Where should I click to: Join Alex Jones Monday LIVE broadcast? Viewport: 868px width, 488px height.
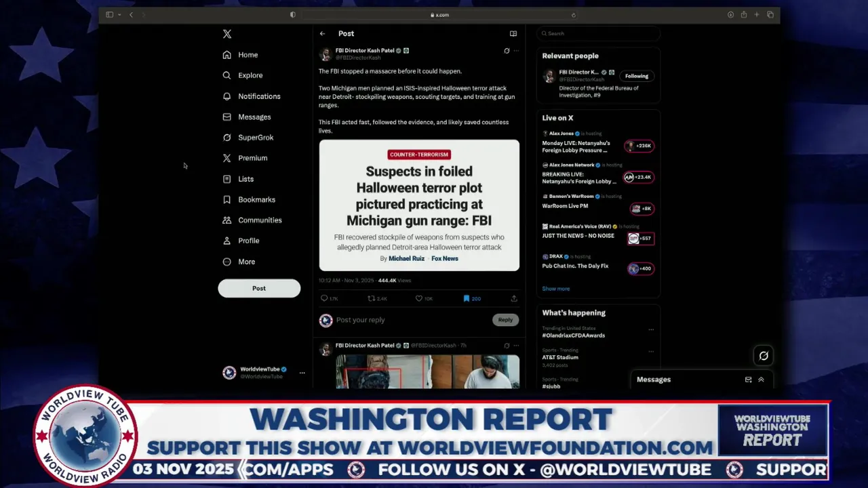[639, 146]
